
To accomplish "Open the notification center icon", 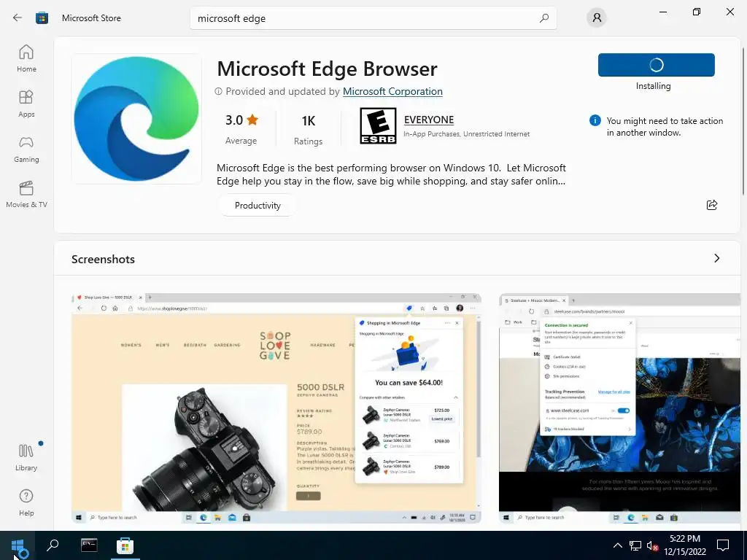I will [723, 545].
